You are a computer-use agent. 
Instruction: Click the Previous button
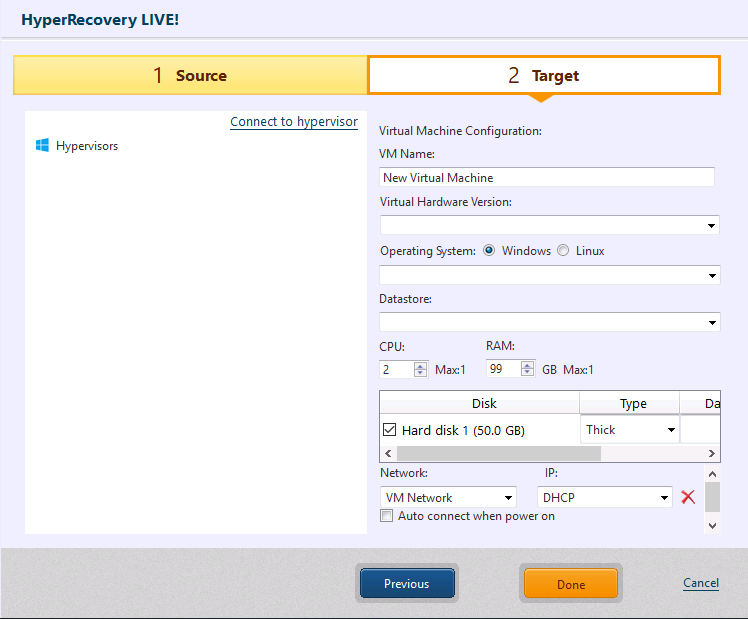click(406, 584)
